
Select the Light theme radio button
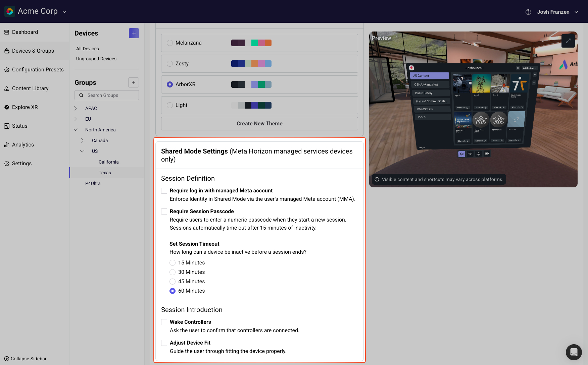pos(170,105)
